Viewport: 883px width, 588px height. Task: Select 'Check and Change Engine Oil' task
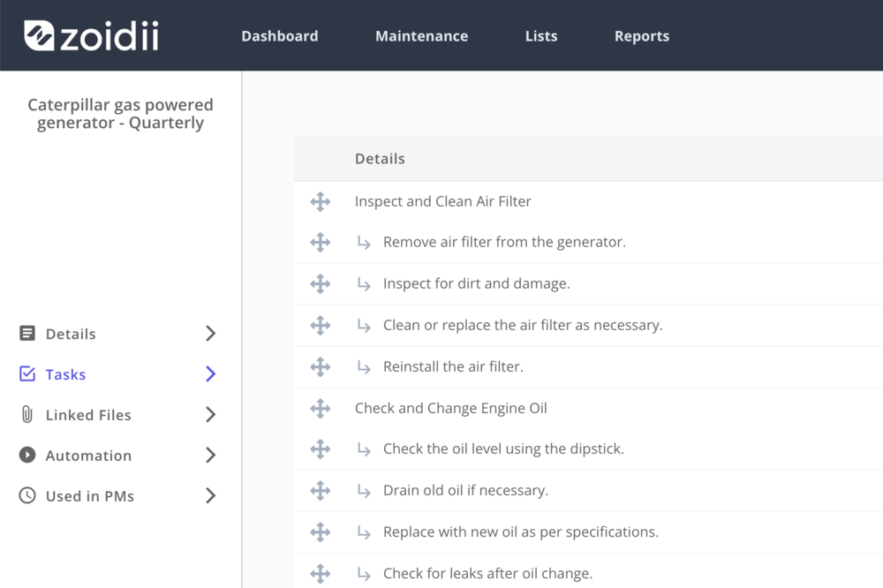click(451, 408)
